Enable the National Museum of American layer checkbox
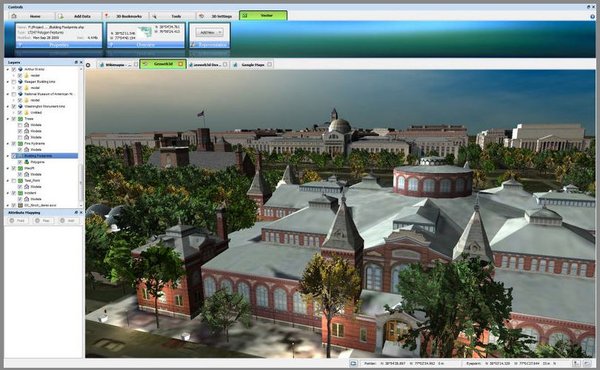 pos(14,94)
